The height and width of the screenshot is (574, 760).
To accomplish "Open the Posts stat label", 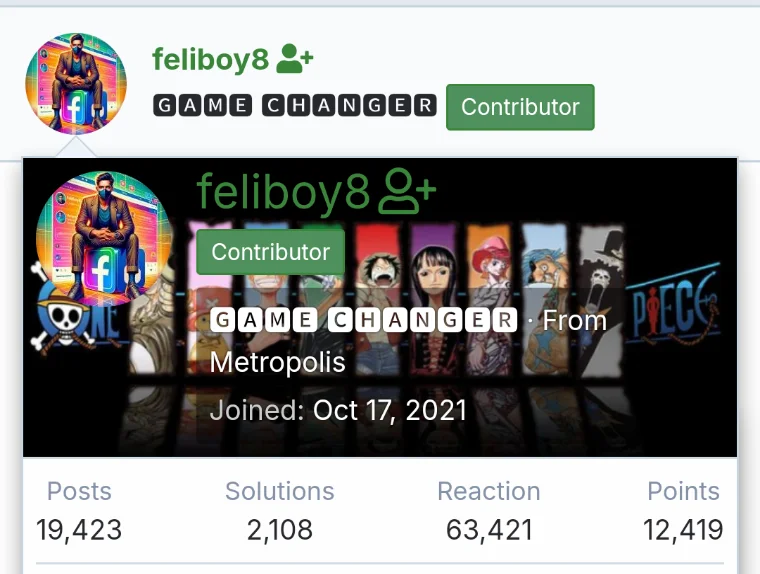I will 79,491.
